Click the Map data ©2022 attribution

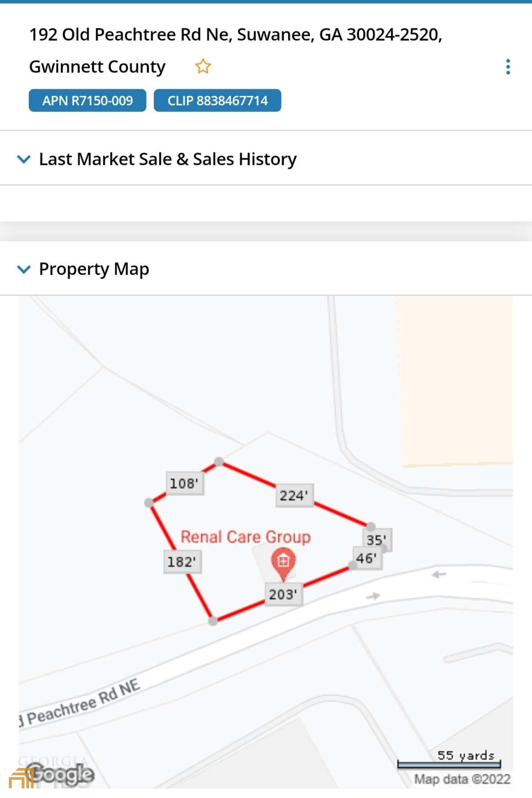[462, 779]
